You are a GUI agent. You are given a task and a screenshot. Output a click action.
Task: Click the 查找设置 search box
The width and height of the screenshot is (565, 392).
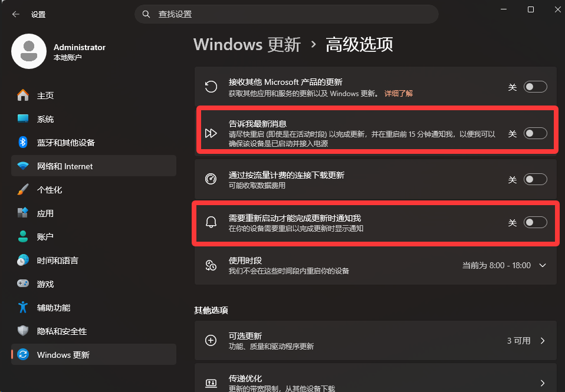287,14
